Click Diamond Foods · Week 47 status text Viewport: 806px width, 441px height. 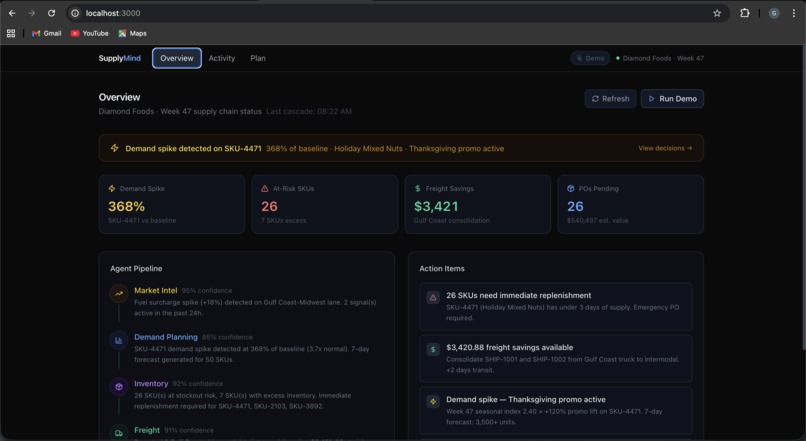tap(663, 58)
